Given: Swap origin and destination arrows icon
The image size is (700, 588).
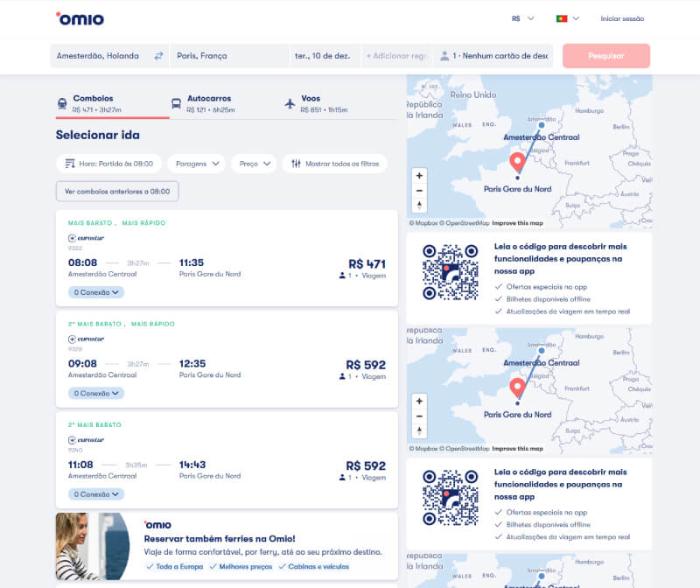Looking at the screenshot, I should (158, 56).
